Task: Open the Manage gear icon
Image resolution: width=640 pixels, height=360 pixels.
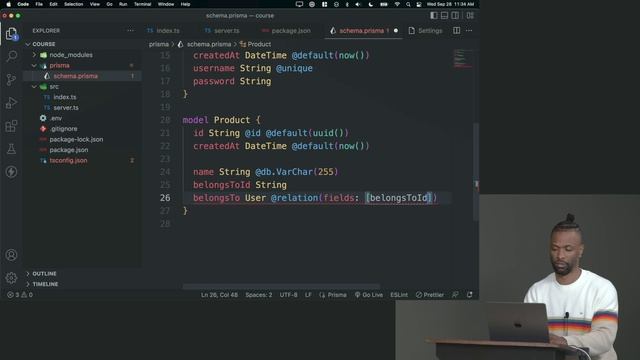Action: [11, 278]
